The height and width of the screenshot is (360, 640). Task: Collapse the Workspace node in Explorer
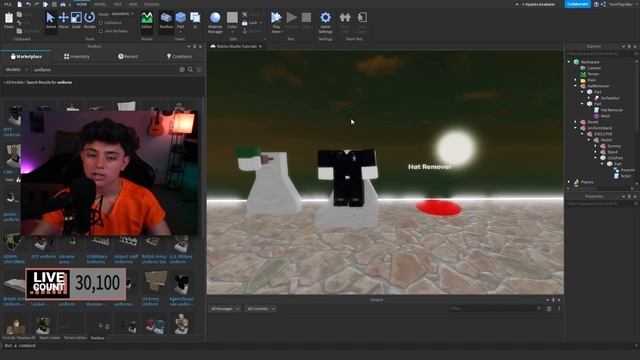pyautogui.click(x=569, y=62)
